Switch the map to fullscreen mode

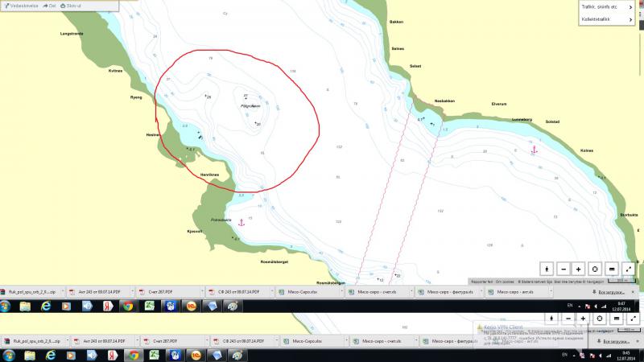coord(628,268)
